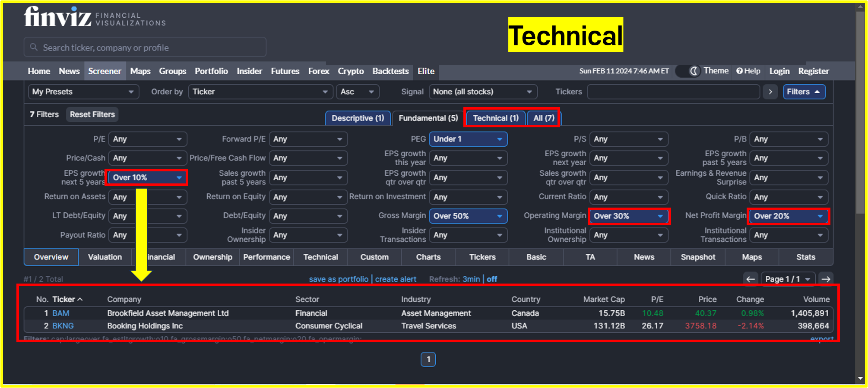Select the Valuation view tab
This screenshot has height=388, width=868.
click(105, 257)
